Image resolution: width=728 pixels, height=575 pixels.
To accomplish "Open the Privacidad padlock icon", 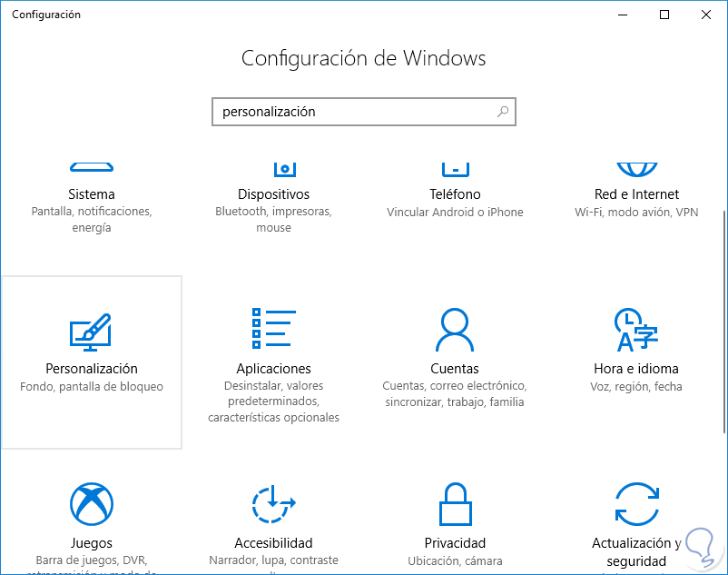I will pos(454,504).
